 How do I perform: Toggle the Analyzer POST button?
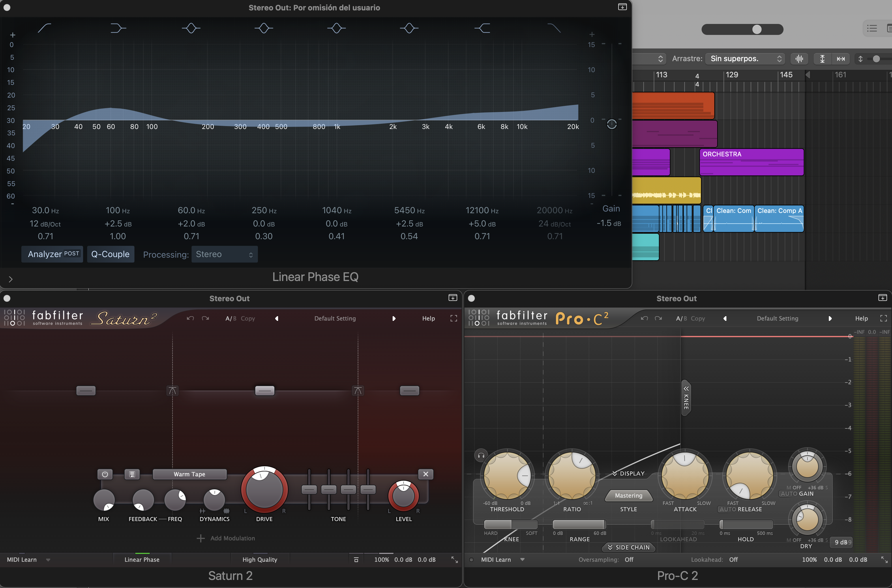click(53, 254)
